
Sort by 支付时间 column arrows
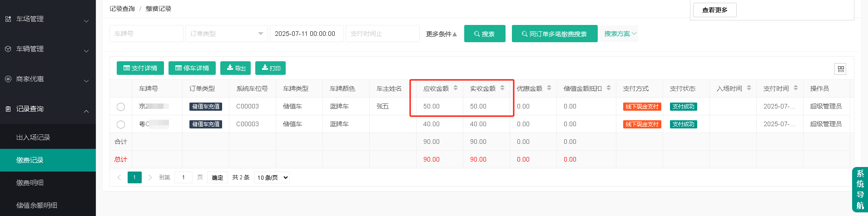pos(796,88)
